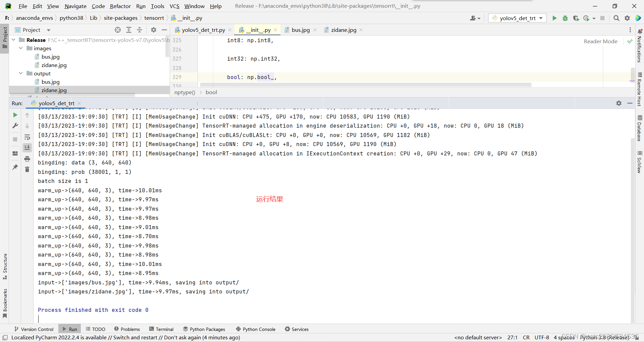Open Run panel settings gear
Image resolution: width=644 pixels, height=342 pixels.
(619, 103)
